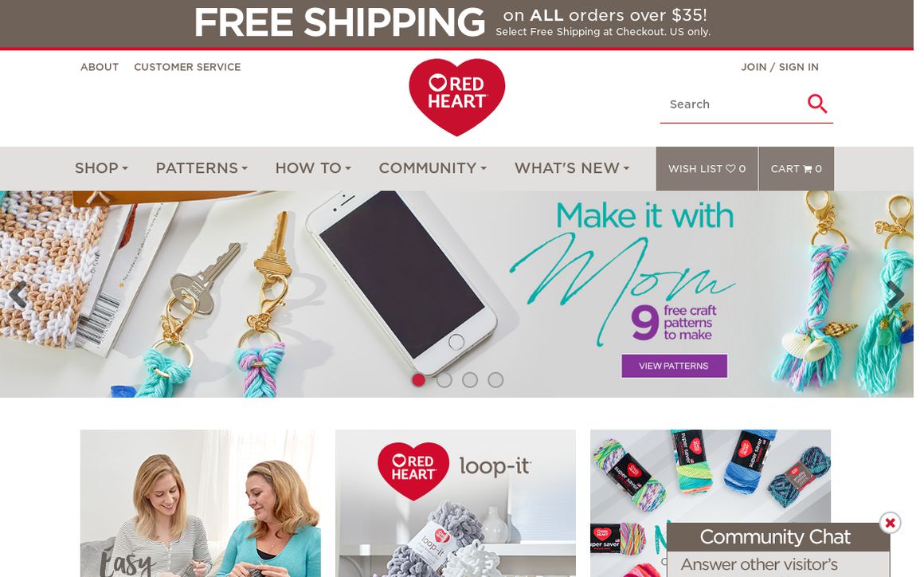
Task: Open the COMMUNITY menu
Action: [433, 169]
